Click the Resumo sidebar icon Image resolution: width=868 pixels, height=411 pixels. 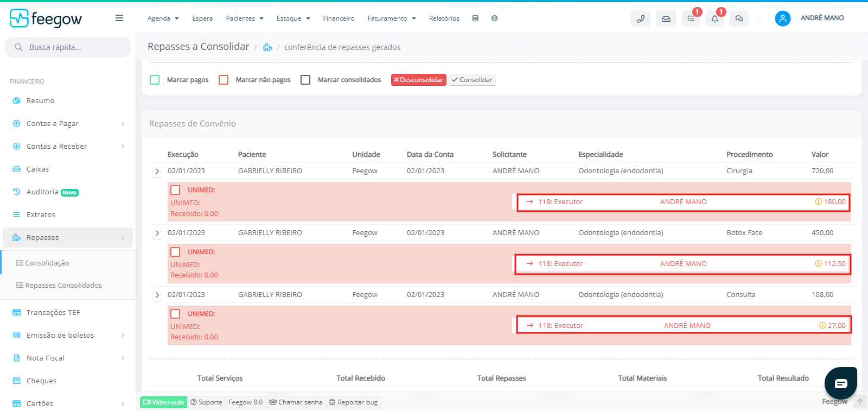[x=17, y=100]
